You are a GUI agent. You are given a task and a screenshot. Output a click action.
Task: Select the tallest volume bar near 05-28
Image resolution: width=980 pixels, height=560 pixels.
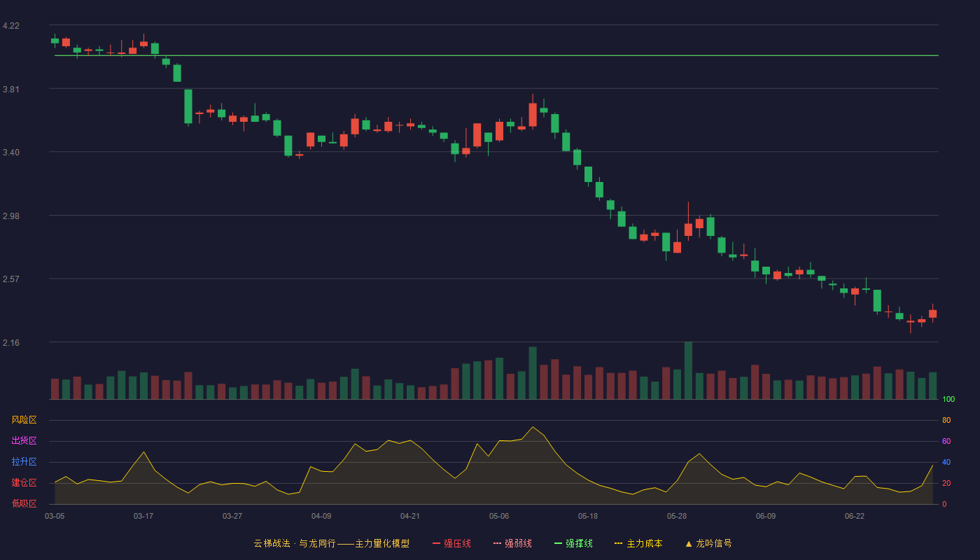coord(688,370)
